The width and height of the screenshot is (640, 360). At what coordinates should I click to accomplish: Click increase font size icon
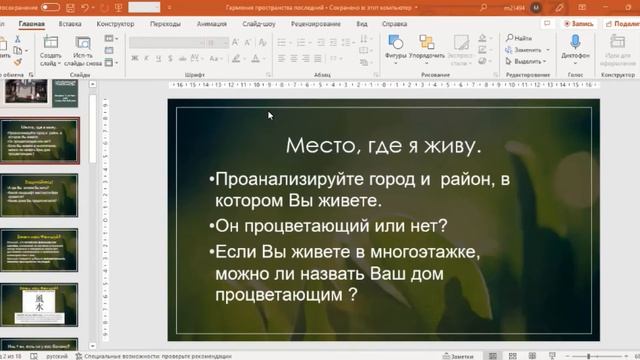click(236, 42)
